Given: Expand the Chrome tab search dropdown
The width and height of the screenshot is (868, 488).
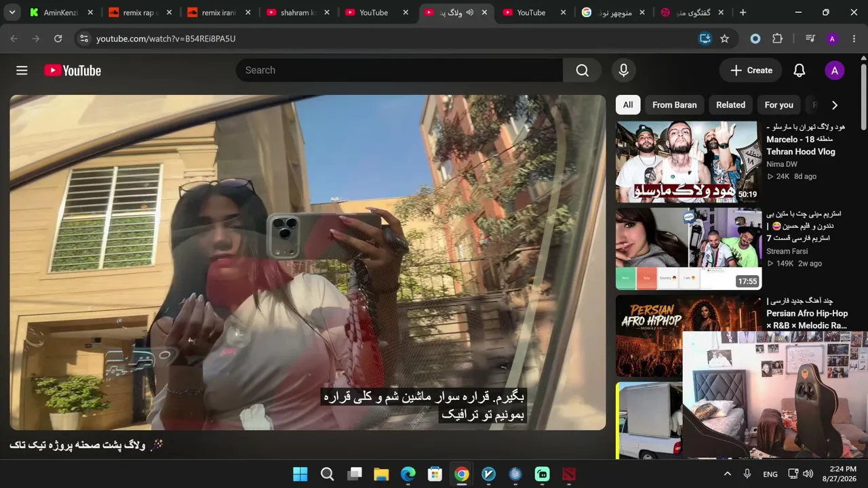Looking at the screenshot, I should pos(12,12).
